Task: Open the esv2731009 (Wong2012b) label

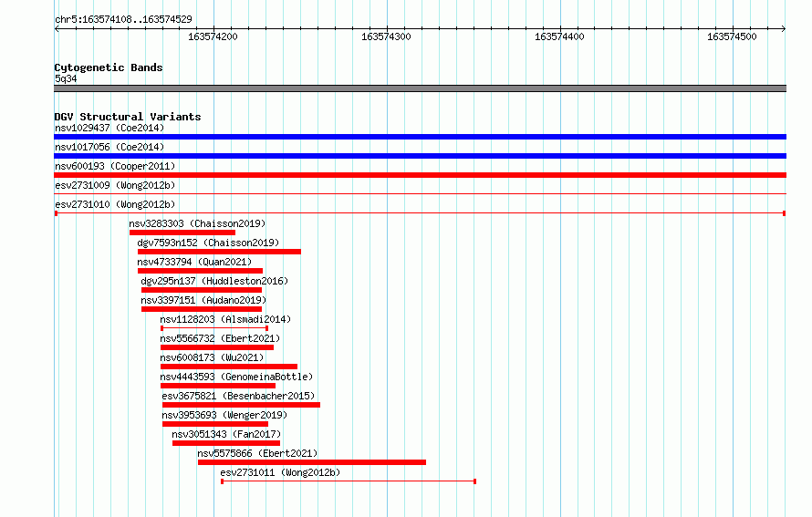Action: pyautogui.click(x=115, y=185)
